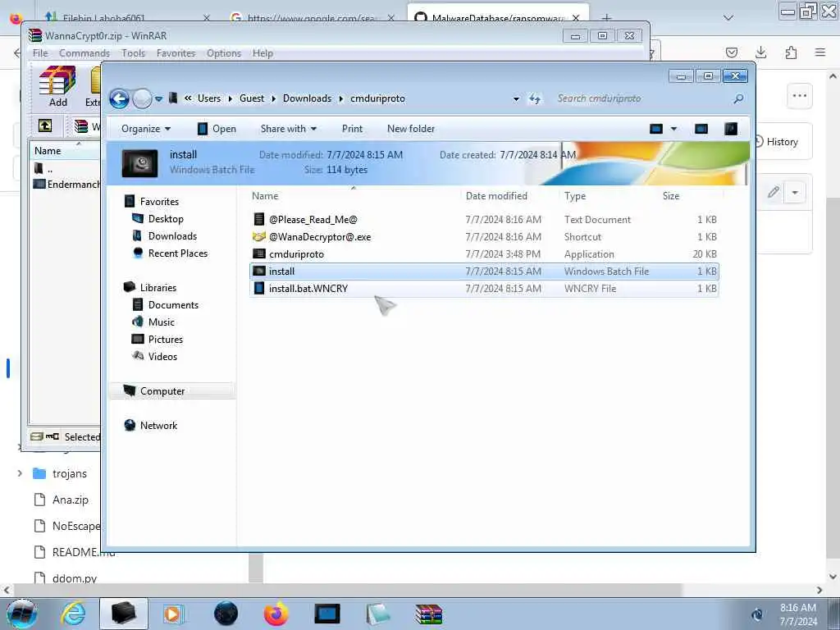Click the WinRAR icon in taskbar
Screen dimensions: 840x630
point(428,614)
